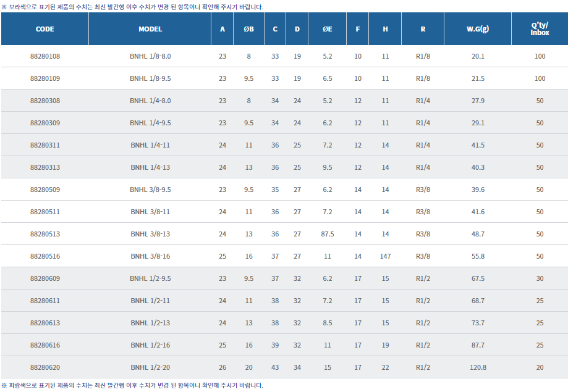Click the weight value 120.8
The image size is (568, 392).
click(478, 367)
